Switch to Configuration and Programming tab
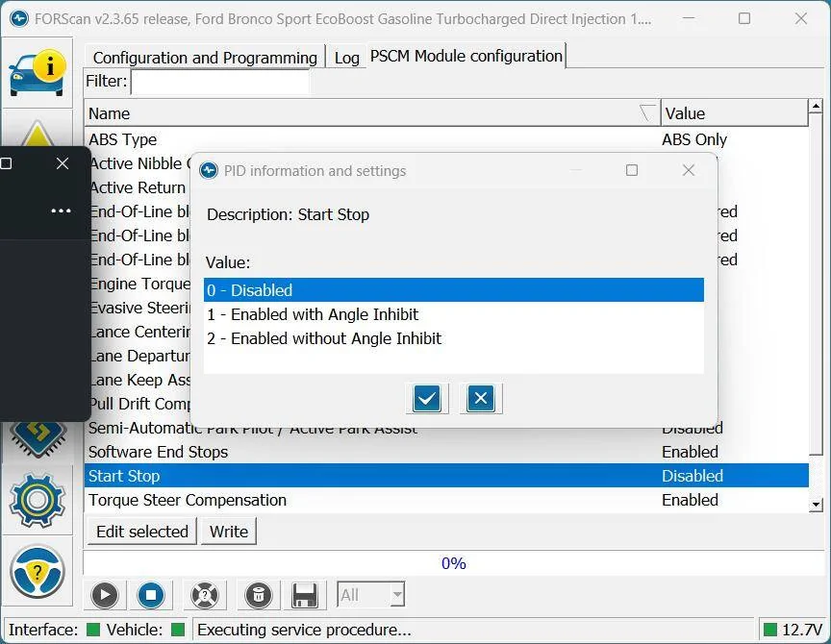Viewport: 831px width, 644px height. coord(205,58)
